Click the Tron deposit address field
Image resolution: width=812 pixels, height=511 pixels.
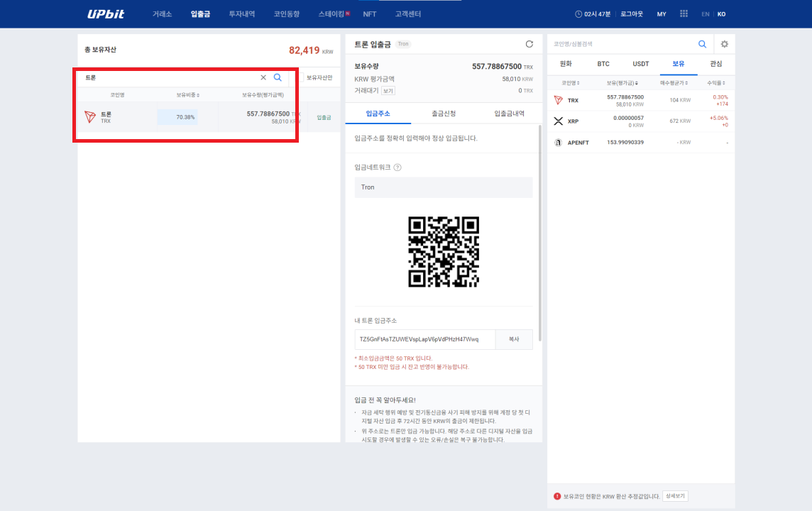(x=424, y=339)
